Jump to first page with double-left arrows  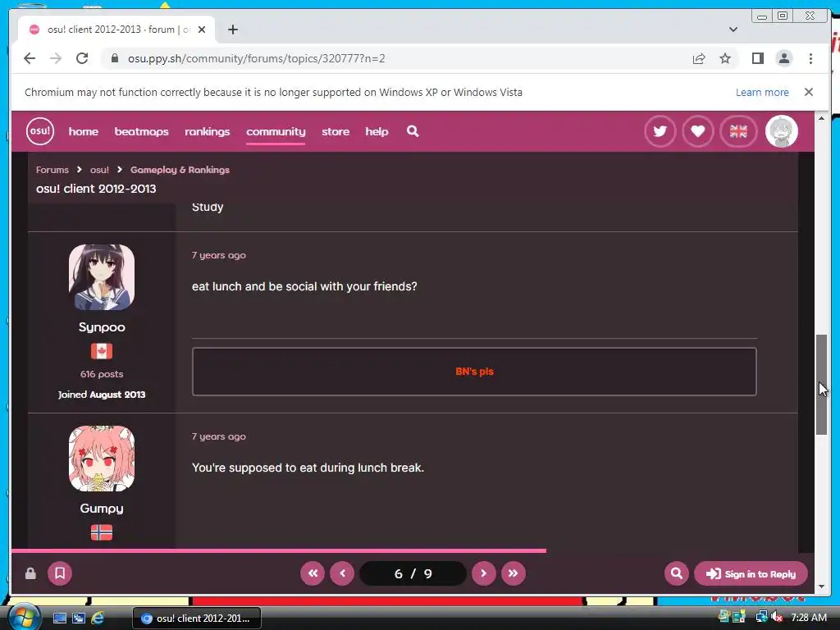coord(313,573)
